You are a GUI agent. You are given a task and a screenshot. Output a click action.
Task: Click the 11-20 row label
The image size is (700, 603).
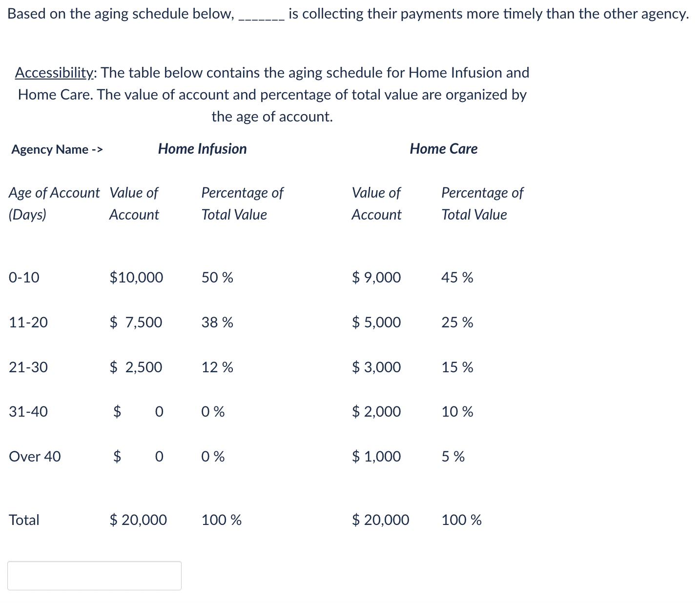coord(28,322)
